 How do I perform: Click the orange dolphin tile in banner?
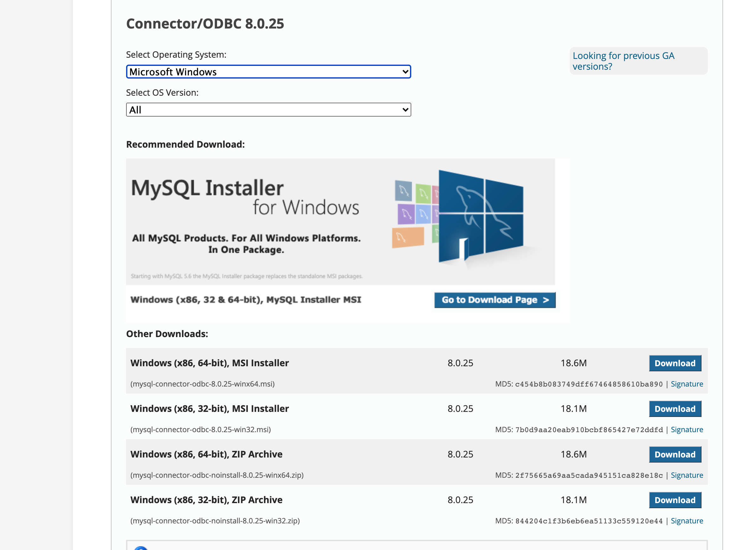[408, 237]
